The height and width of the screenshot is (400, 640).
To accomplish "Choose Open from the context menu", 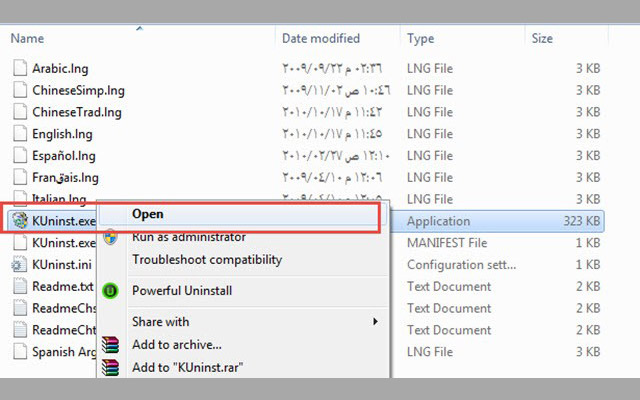I will tap(147, 214).
